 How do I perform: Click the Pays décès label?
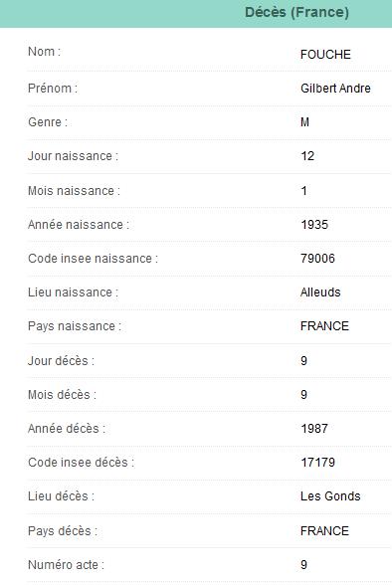pos(63,531)
